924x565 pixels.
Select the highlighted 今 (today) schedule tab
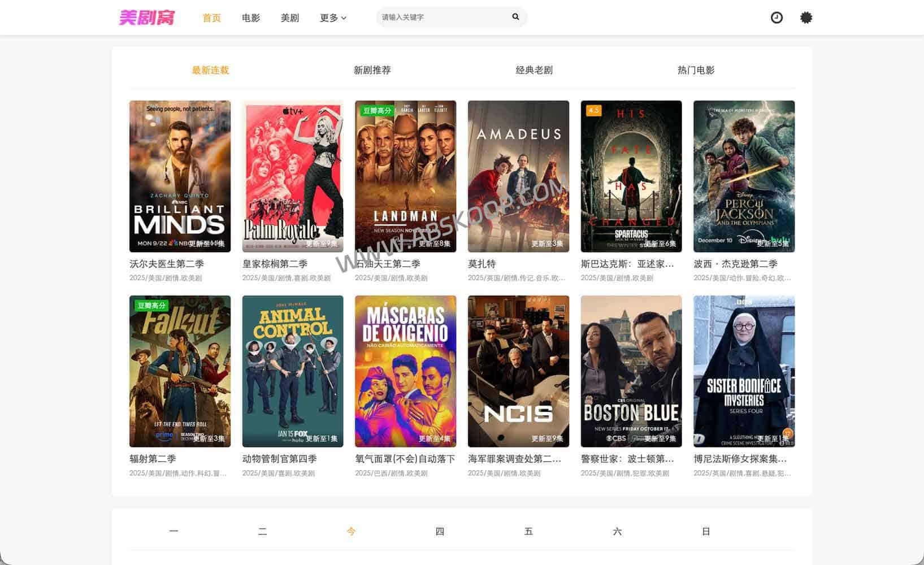tap(351, 531)
